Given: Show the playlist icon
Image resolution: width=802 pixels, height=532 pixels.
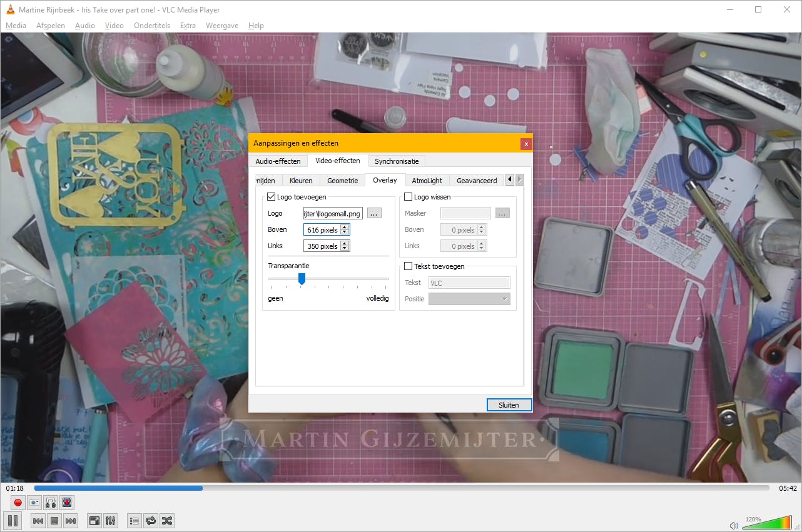Looking at the screenshot, I should (x=134, y=521).
